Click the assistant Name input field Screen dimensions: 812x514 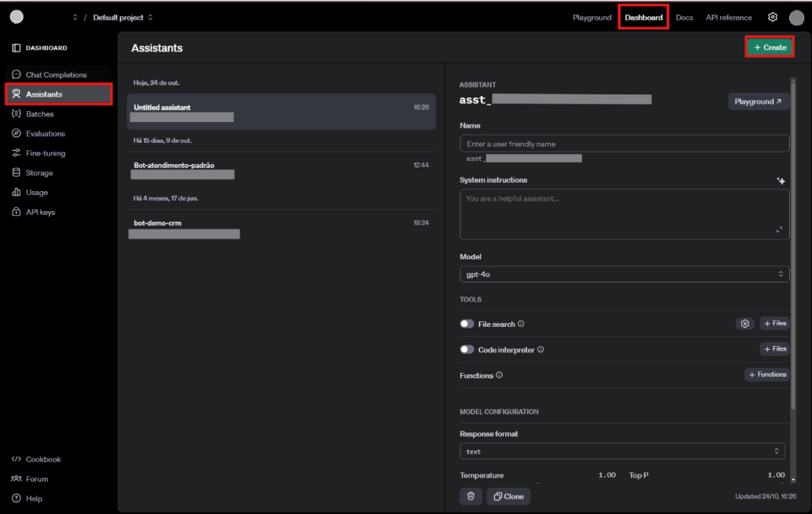click(624, 144)
